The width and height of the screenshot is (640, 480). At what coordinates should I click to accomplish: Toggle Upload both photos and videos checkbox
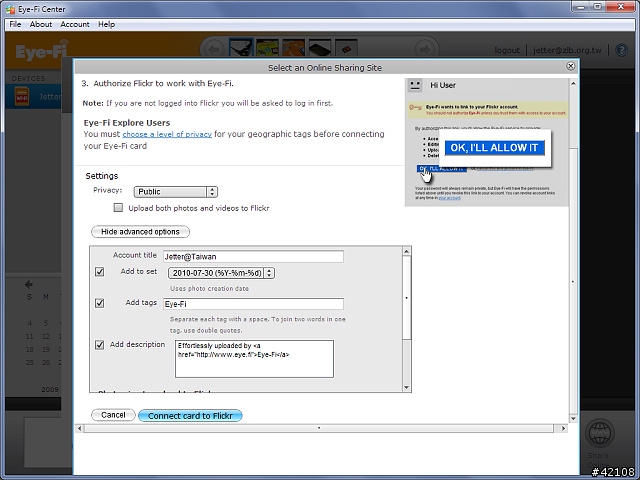point(118,208)
